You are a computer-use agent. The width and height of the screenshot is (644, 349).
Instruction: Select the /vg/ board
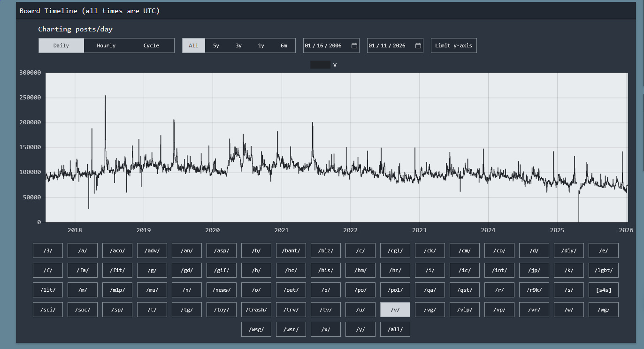pyautogui.click(x=430, y=310)
